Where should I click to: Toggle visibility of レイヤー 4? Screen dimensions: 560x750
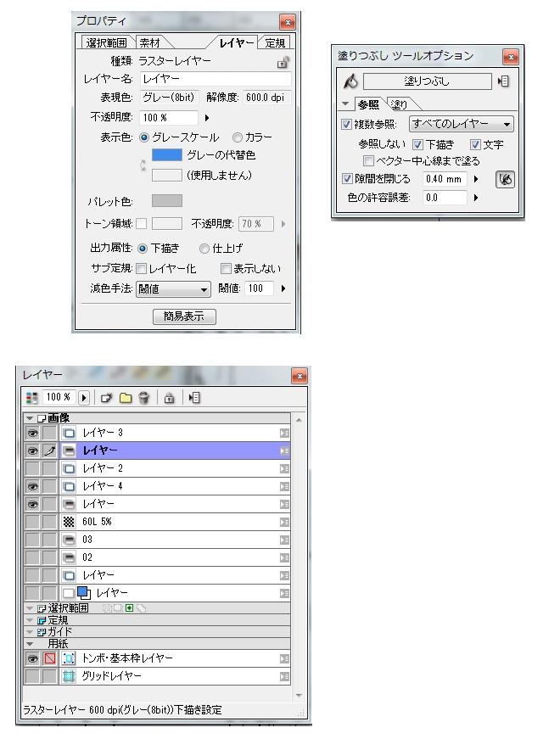pyautogui.click(x=32, y=486)
